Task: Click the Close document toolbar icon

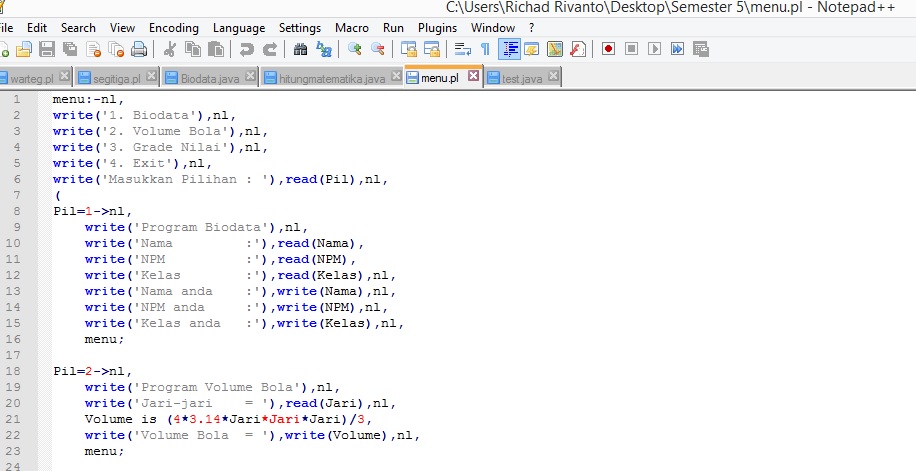Action: point(93,49)
